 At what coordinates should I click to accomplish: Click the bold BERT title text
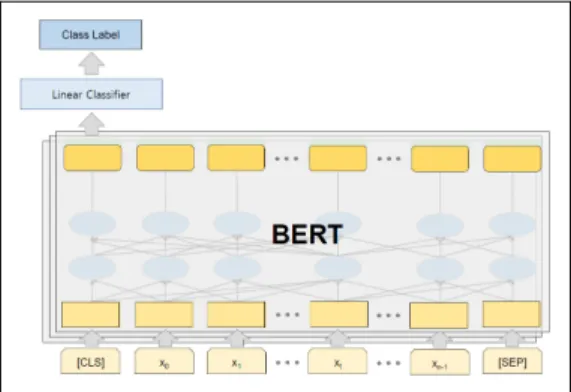tap(307, 234)
